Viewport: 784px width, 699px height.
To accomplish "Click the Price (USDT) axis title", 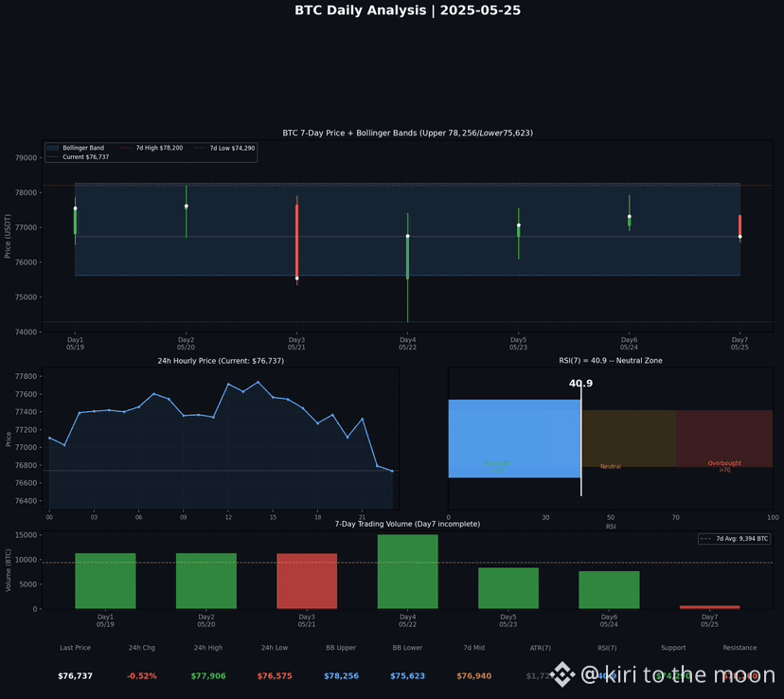I will click(8, 236).
